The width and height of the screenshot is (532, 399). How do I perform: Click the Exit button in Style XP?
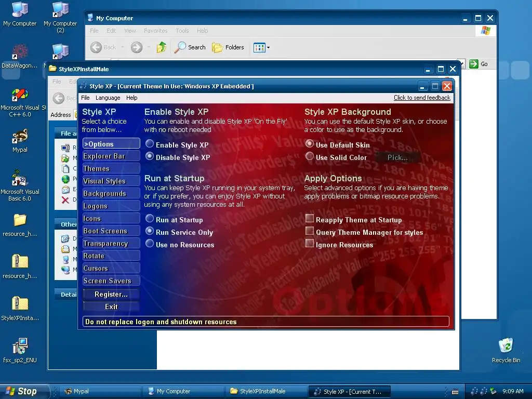pyautogui.click(x=111, y=307)
